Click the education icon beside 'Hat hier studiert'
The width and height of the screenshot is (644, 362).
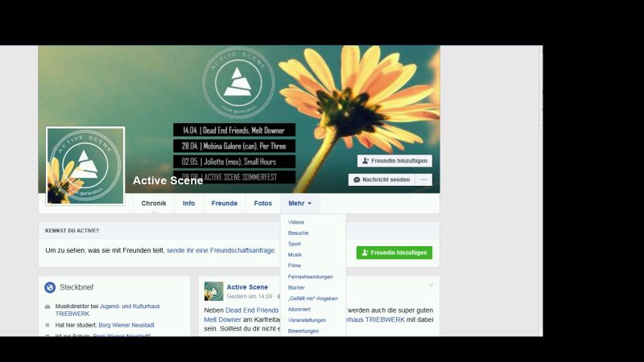click(47, 325)
